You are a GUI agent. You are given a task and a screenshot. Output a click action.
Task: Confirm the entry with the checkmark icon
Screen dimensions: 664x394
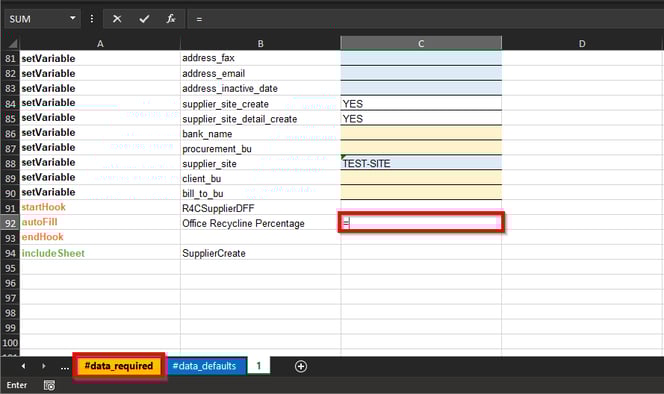point(144,19)
